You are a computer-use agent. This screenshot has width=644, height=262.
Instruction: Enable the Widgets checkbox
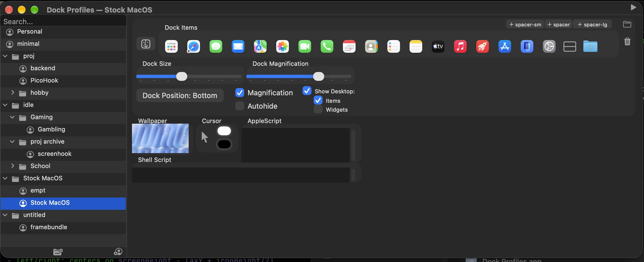(x=318, y=109)
